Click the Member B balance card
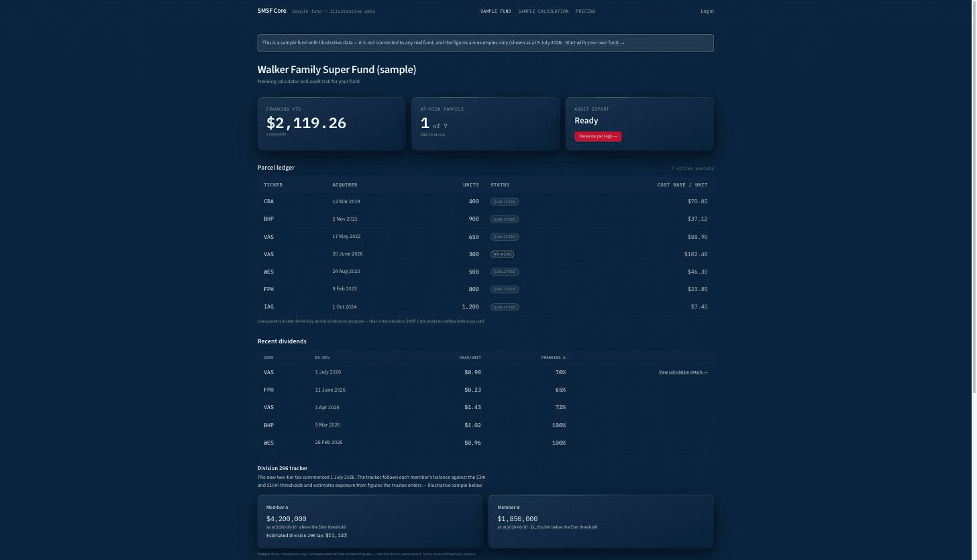The image size is (977, 560). coord(601,522)
